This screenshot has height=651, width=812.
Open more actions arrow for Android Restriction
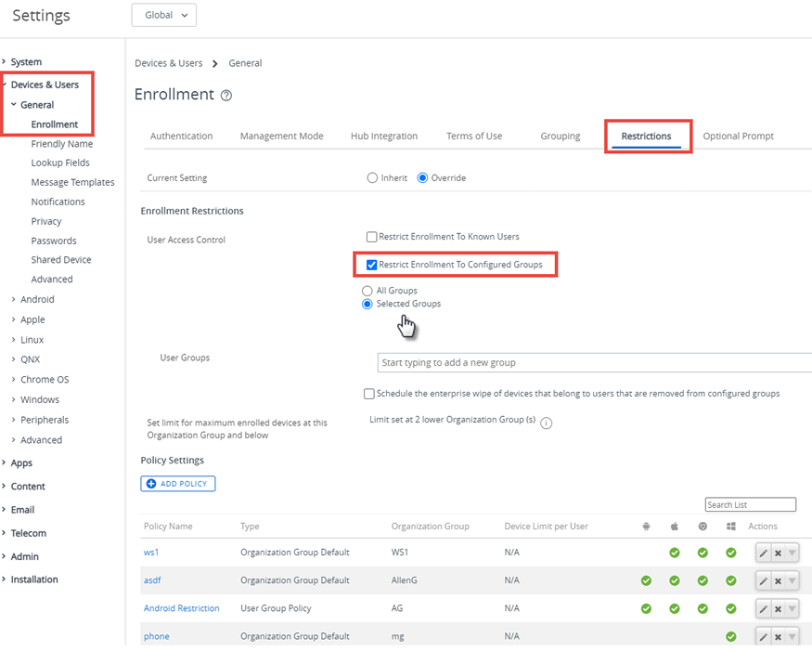792,609
